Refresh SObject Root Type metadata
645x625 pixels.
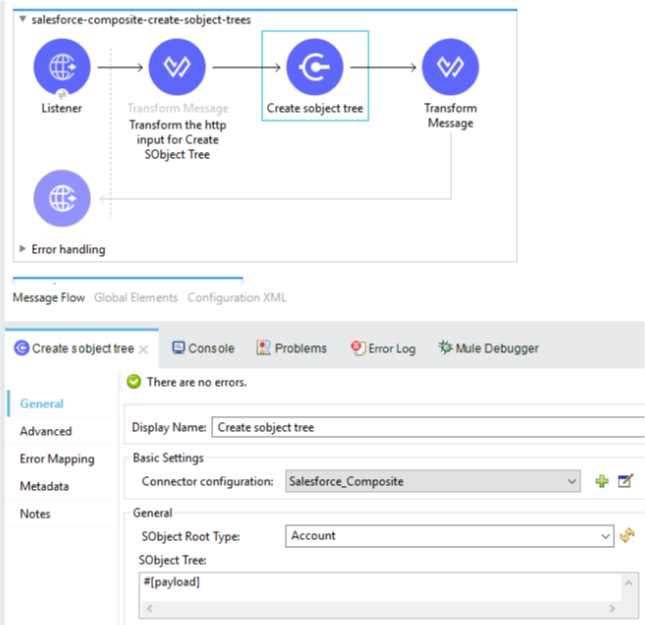pos(627,536)
